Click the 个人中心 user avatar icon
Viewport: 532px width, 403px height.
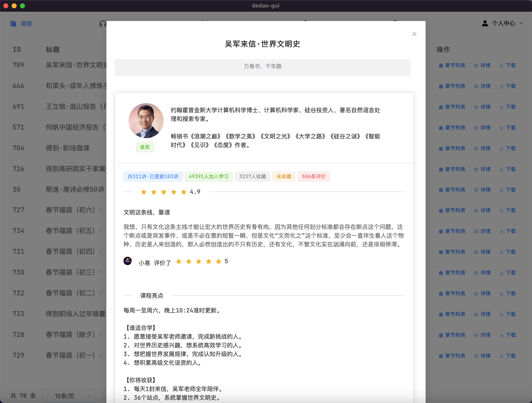485,23
